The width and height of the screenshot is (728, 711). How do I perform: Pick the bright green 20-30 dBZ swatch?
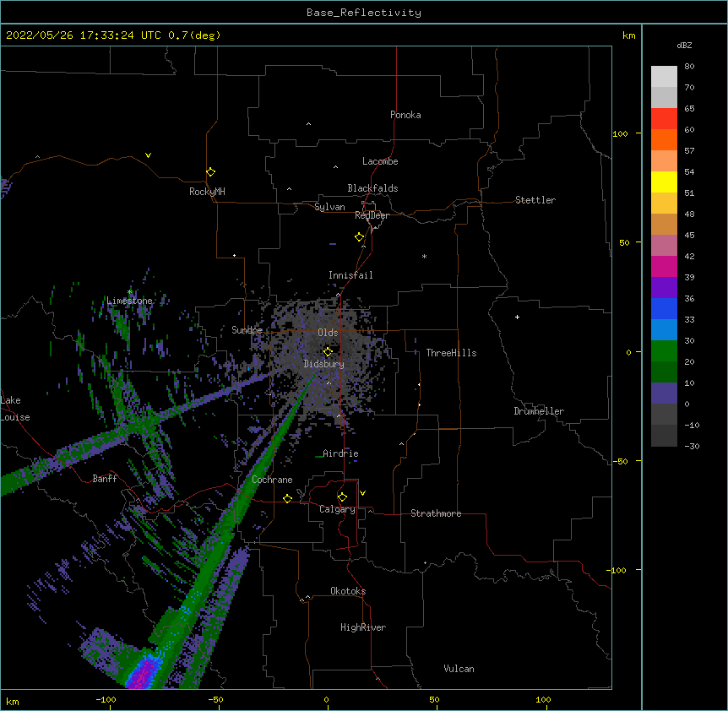point(664,351)
